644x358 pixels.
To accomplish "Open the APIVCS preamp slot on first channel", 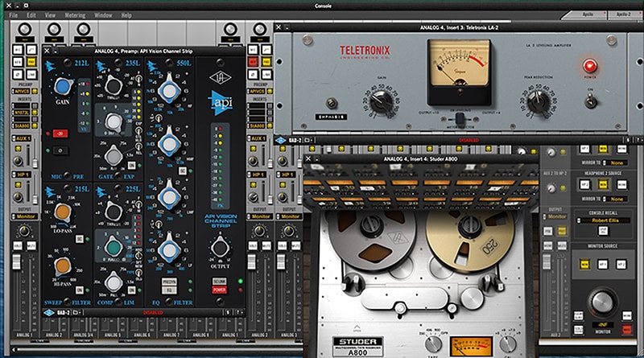I will (x=22, y=91).
